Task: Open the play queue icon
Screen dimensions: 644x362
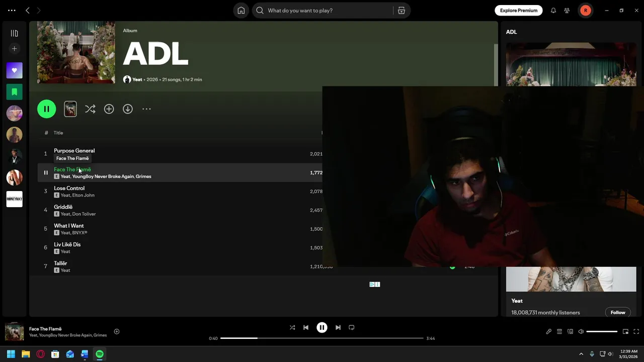Action: (x=559, y=332)
